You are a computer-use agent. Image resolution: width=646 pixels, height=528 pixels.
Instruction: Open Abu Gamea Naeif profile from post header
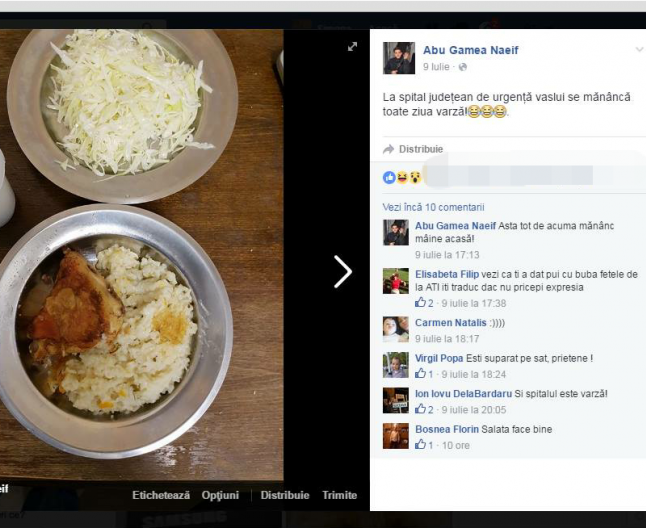pyautogui.click(x=470, y=50)
